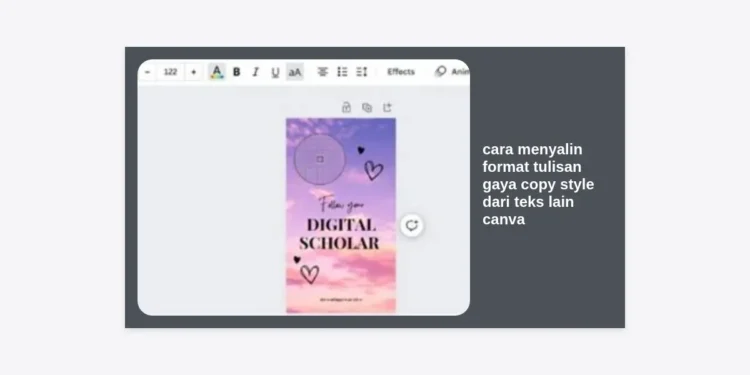Lock the page using lock icon

point(346,108)
